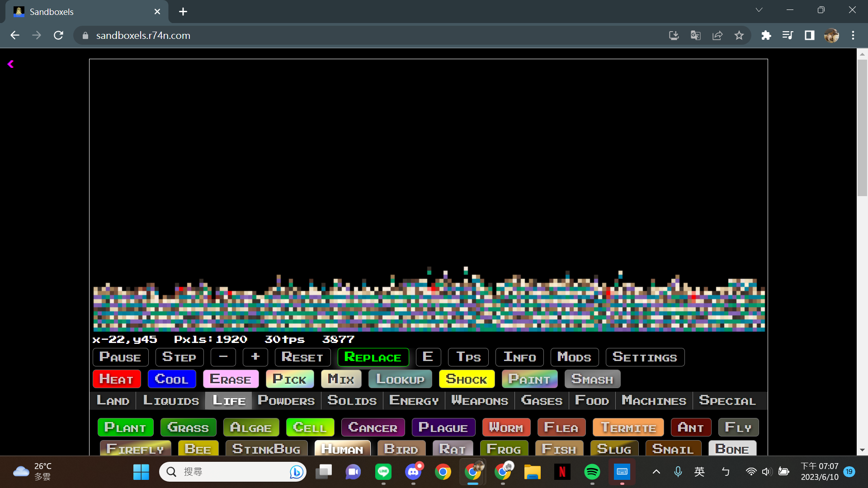
Task: Toggle the Replace mode button
Action: point(373,357)
